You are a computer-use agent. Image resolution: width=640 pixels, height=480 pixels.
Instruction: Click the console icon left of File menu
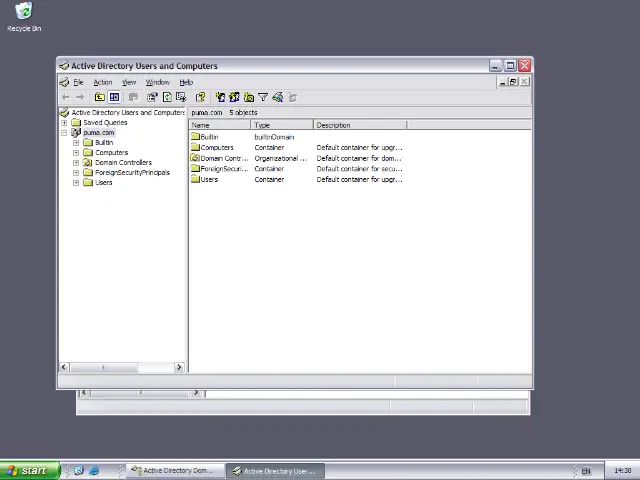click(x=64, y=82)
